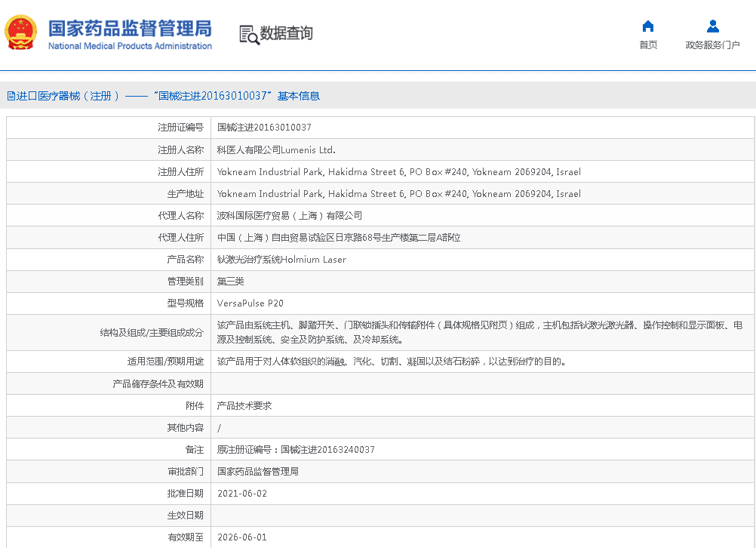The height and width of the screenshot is (548, 756).
Task: Click the expiry date 2026-06-01
Action: pos(242,537)
